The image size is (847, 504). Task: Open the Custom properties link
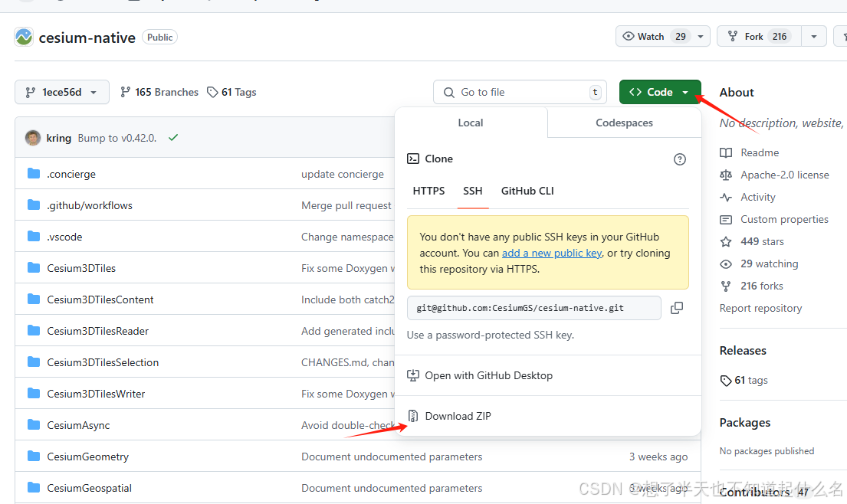tap(784, 219)
